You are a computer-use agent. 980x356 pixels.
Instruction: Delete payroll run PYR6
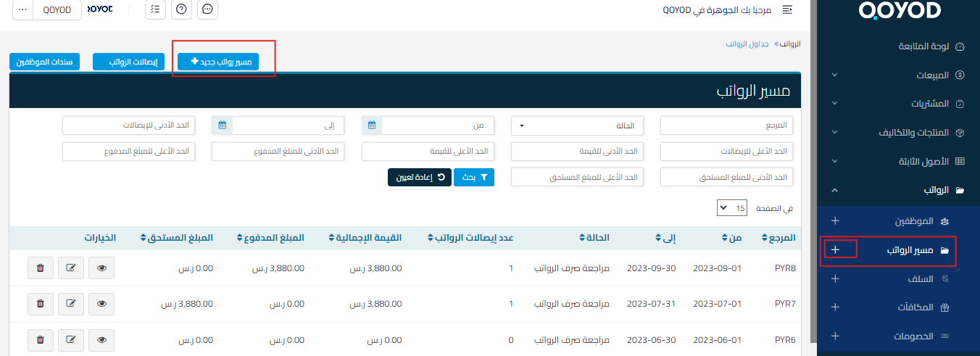click(40, 339)
